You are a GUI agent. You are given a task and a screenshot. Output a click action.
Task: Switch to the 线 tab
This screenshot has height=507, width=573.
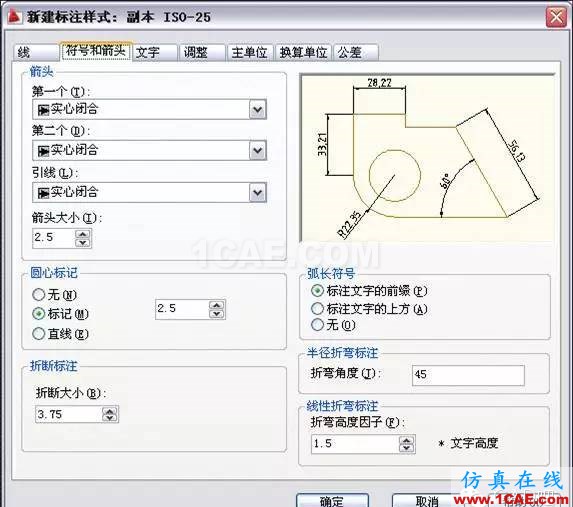click(36, 52)
